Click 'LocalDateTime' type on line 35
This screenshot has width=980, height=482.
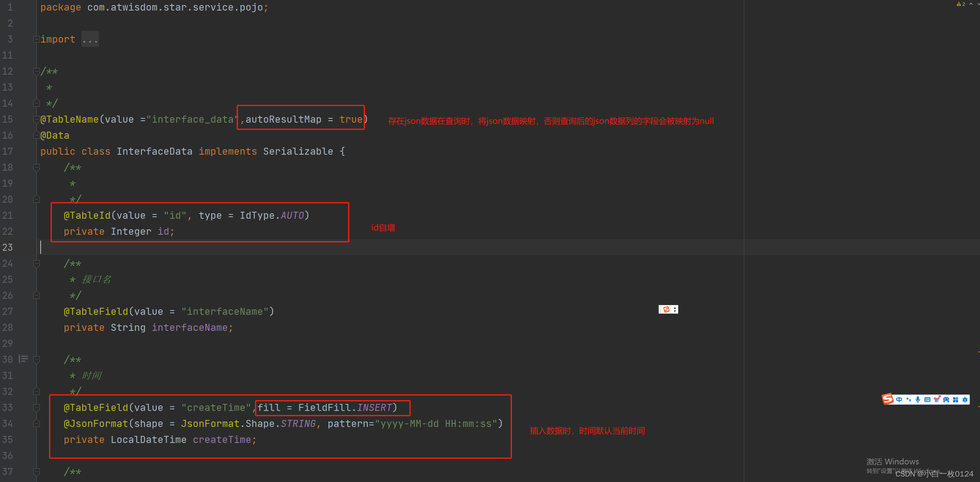pyautogui.click(x=149, y=440)
